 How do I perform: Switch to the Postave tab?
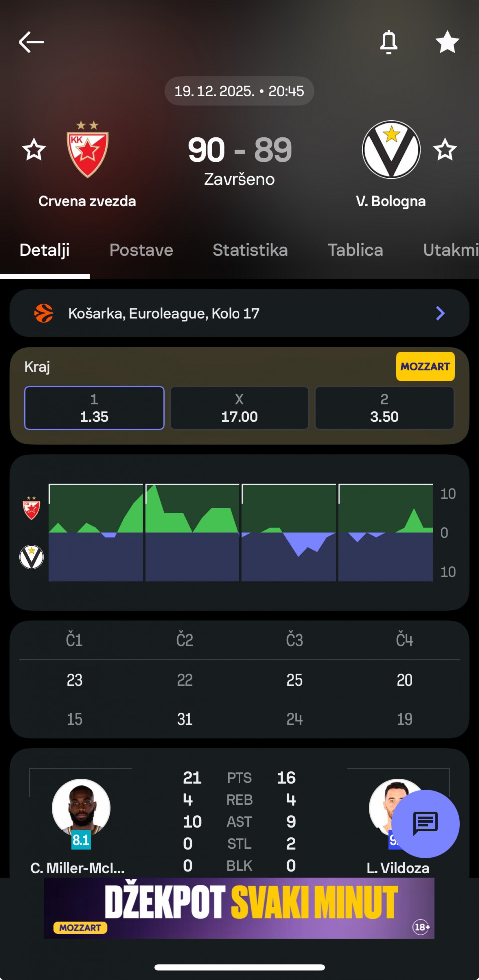pos(141,250)
